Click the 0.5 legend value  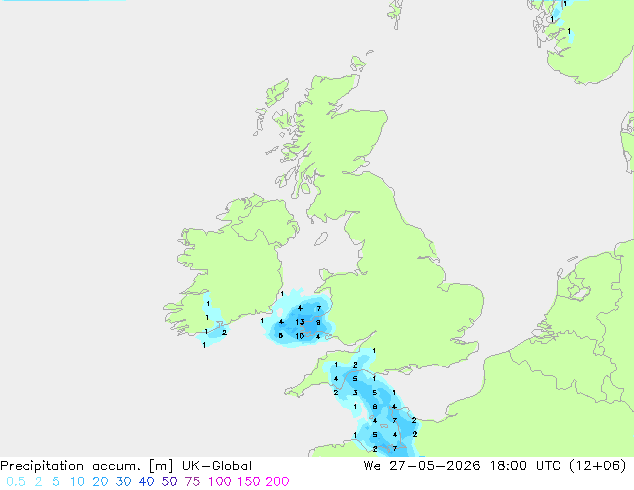tap(16, 482)
